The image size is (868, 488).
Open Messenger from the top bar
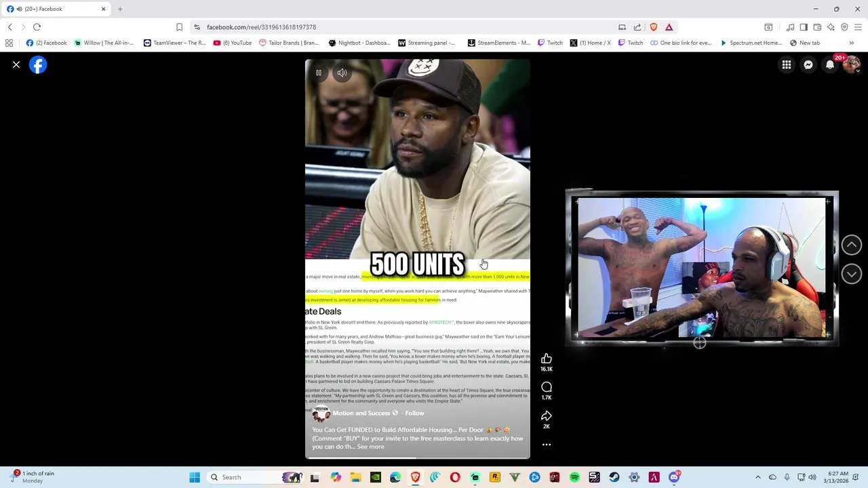click(x=808, y=65)
